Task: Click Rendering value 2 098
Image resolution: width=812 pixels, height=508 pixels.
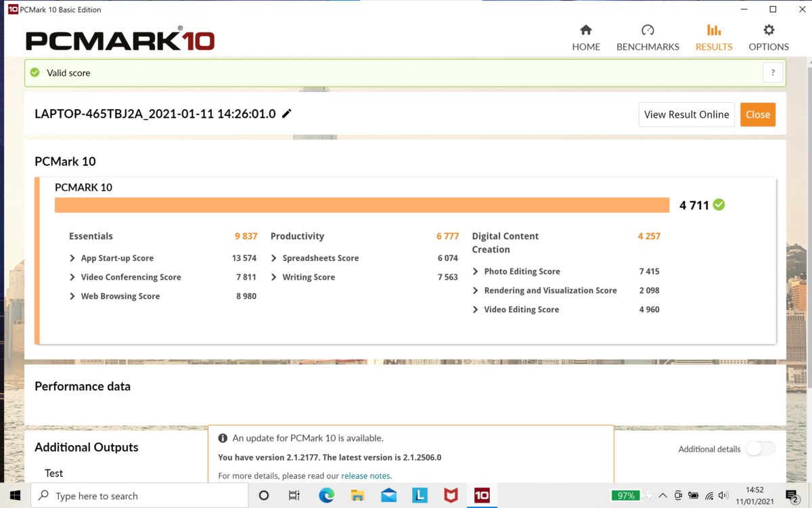Action: click(x=648, y=291)
